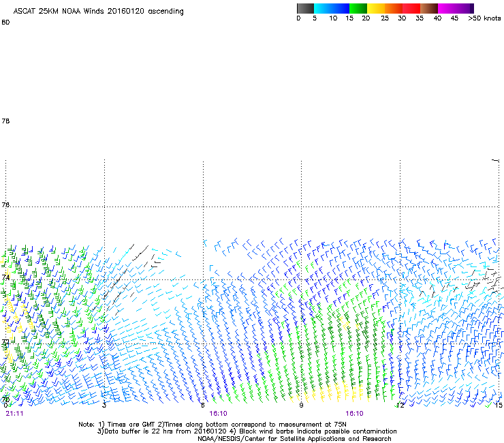Click the "16:10" time label between longitudes 9 and 12

pos(355,414)
